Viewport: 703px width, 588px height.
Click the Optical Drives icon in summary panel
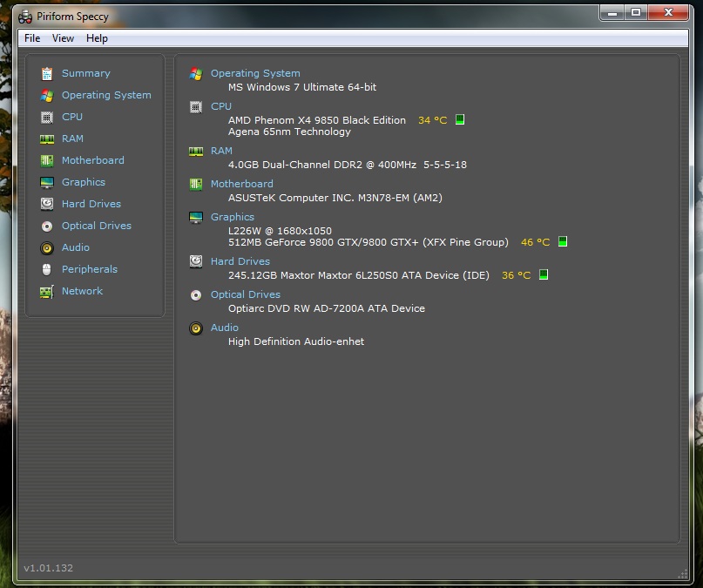coord(196,295)
